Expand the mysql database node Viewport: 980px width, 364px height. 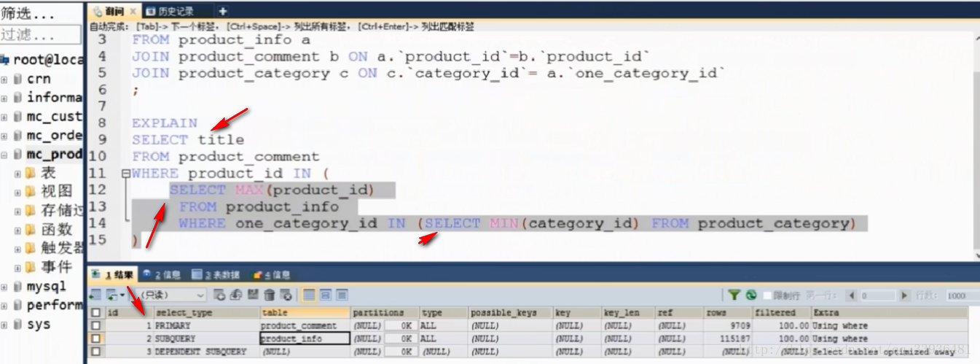coord(4,287)
